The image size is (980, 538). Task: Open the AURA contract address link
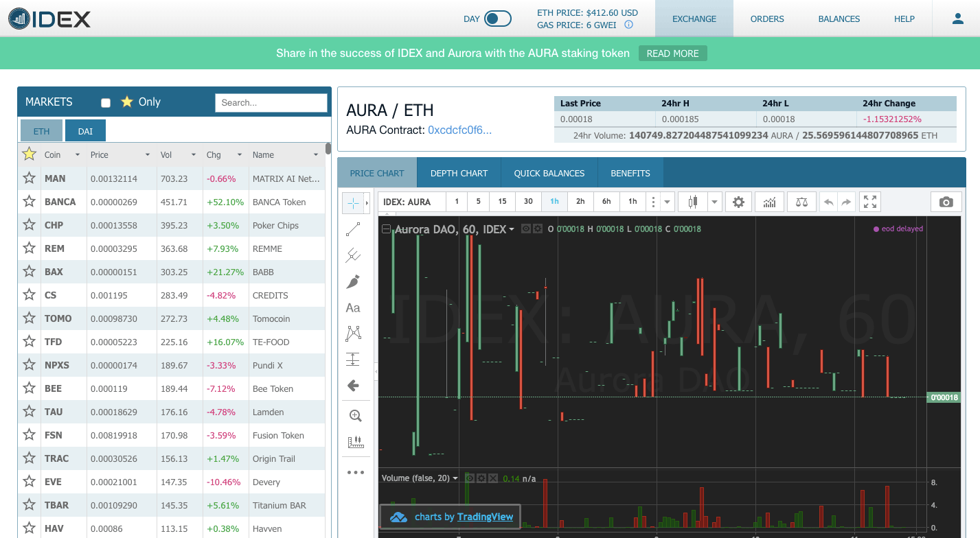[x=458, y=130]
